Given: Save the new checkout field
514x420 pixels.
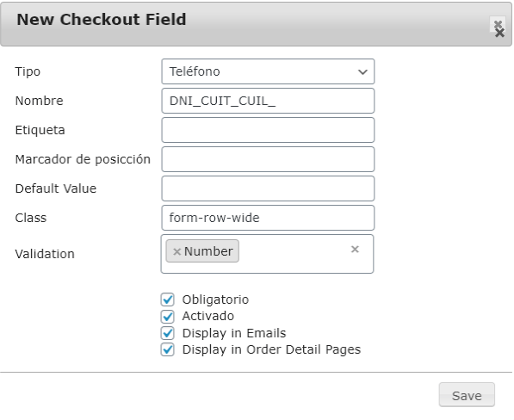Looking at the screenshot, I should click(x=467, y=395).
